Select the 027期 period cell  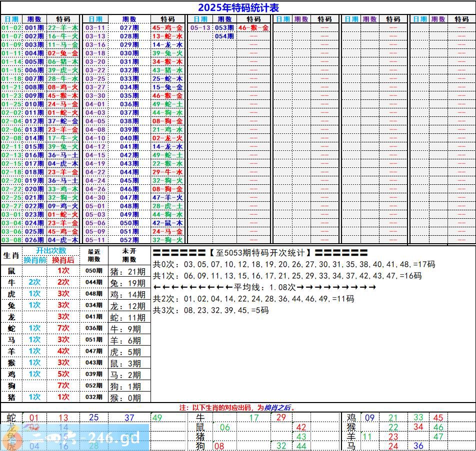click(x=129, y=28)
